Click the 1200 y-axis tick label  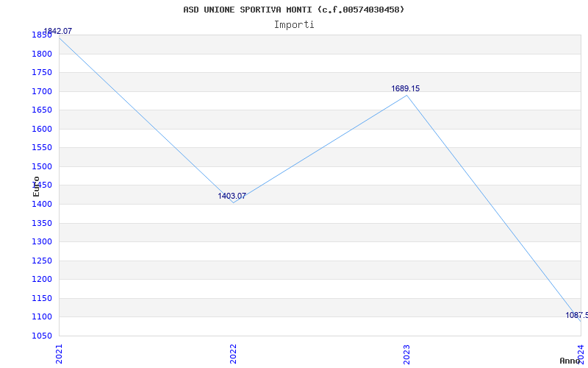[x=42, y=280]
